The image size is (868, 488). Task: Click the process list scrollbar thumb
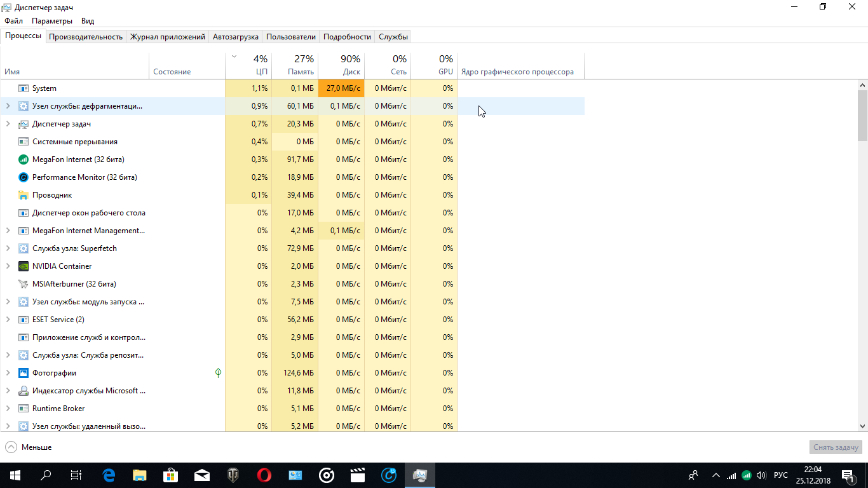point(862,115)
